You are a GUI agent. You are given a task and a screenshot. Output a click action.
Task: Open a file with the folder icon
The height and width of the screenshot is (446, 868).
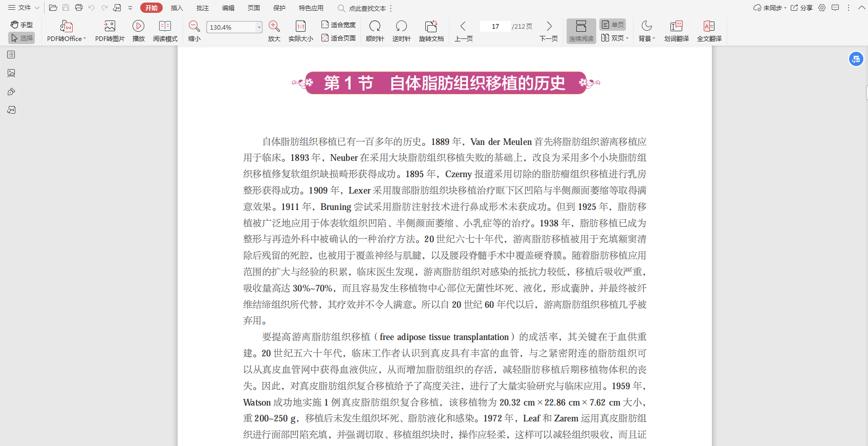[x=53, y=8]
